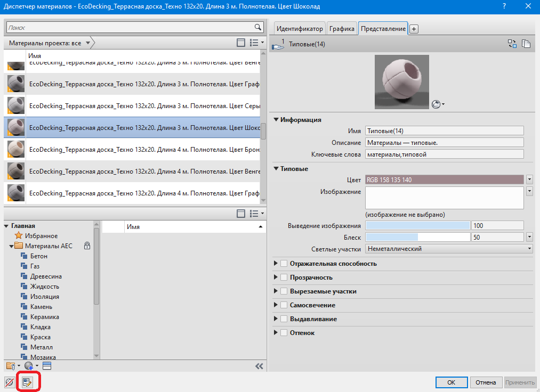Click the add asset plus button after the tabs
Image resolution: width=540 pixels, height=392 pixels.
(x=414, y=29)
